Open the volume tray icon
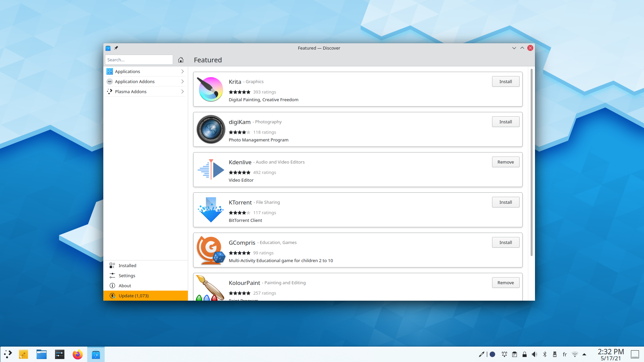The width and height of the screenshot is (644, 362). pyautogui.click(x=535, y=354)
